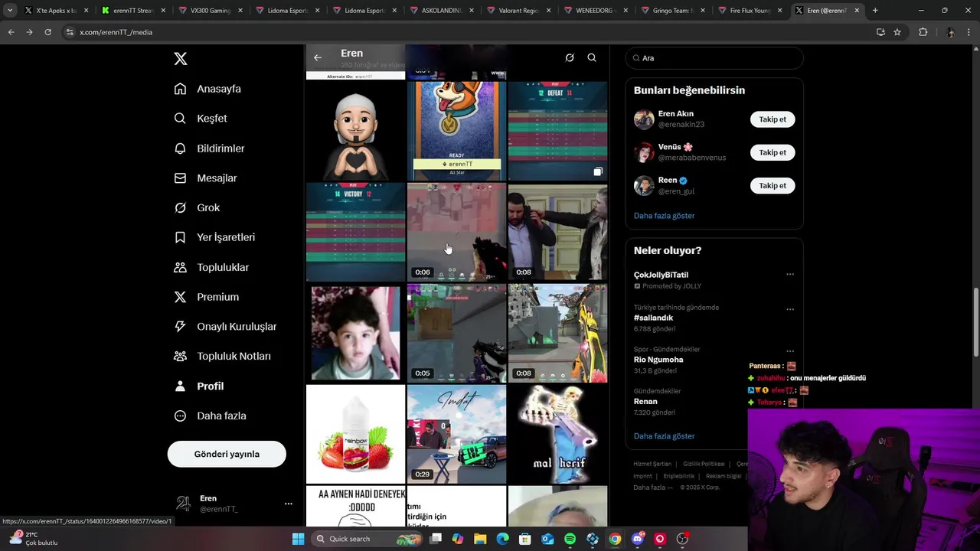The image size is (980, 551).
Task: Switch to the Gringo Team browser tab
Action: 674,11
